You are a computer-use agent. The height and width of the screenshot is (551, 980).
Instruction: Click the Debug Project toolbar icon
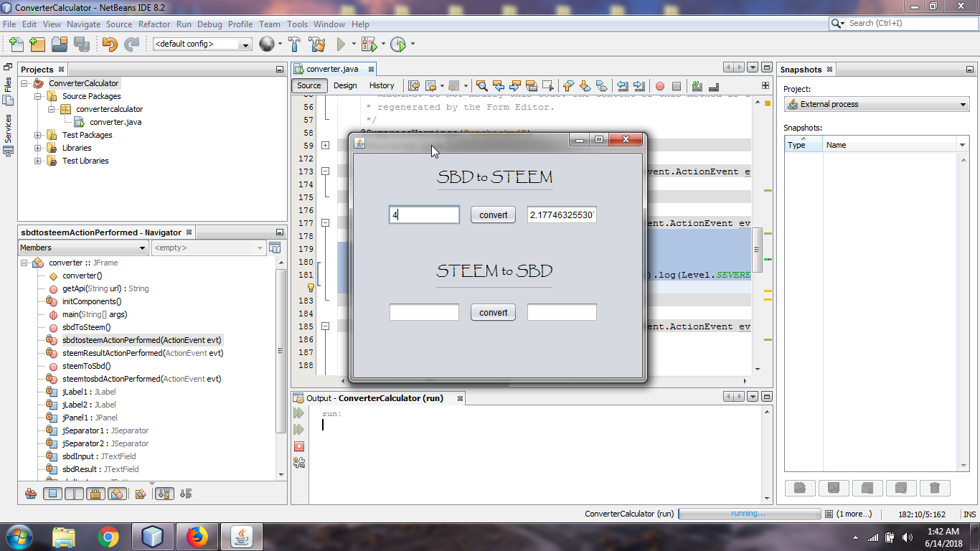pyautogui.click(x=369, y=44)
